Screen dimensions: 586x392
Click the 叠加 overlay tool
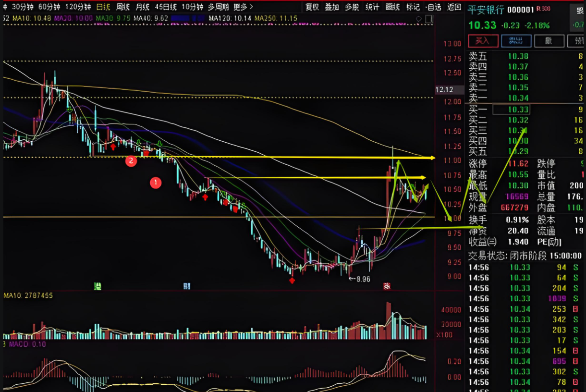coord(332,7)
